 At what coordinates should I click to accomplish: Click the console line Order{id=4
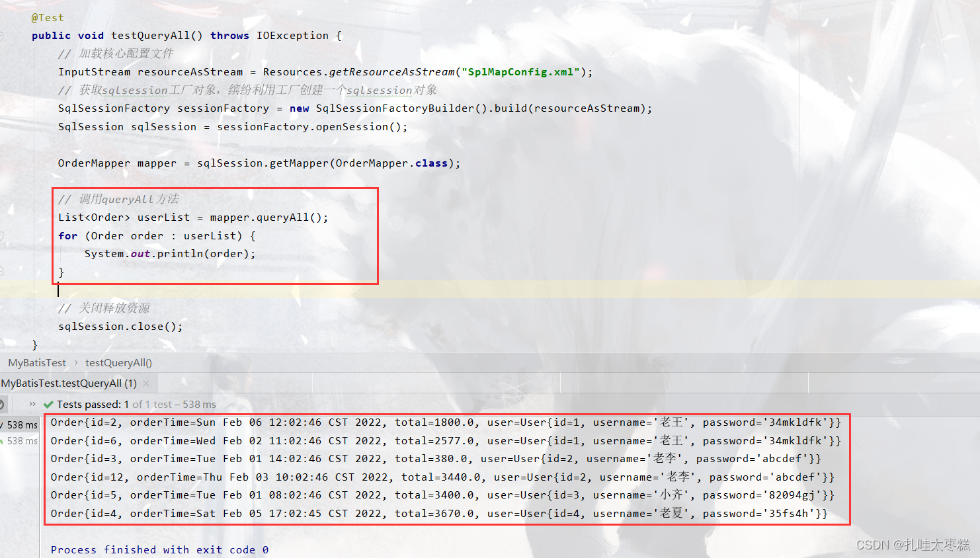439,514
